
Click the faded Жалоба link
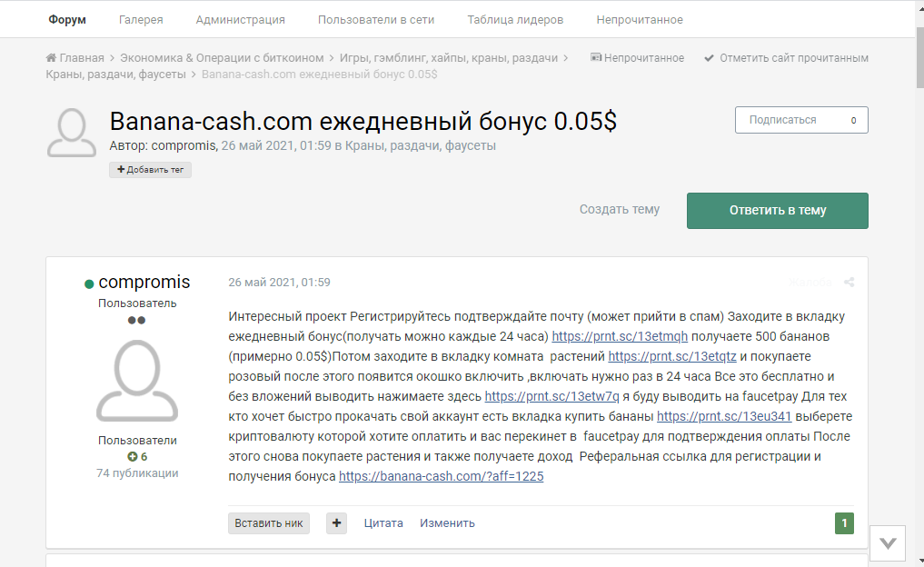point(810,283)
